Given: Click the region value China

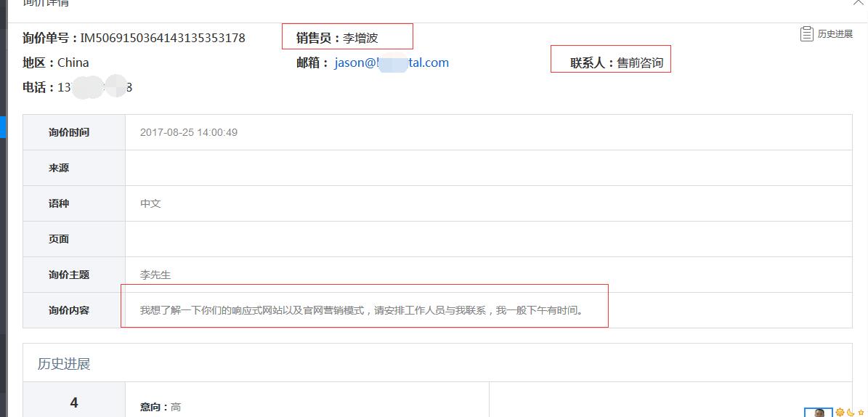Looking at the screenshot, I should [x=73, y=63].
